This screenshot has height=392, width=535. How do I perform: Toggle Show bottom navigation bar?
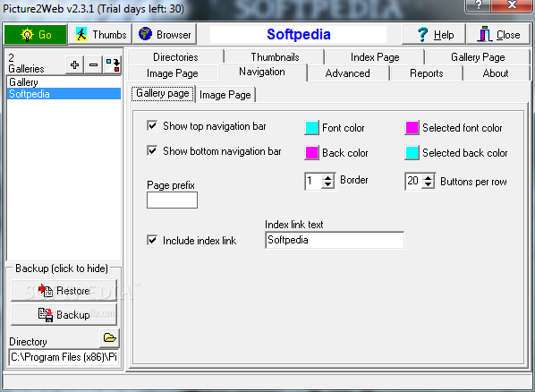(152, 150)
